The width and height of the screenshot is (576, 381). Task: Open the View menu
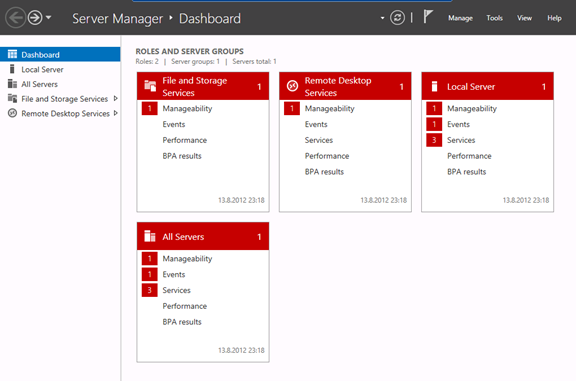(x=524, y=18)
